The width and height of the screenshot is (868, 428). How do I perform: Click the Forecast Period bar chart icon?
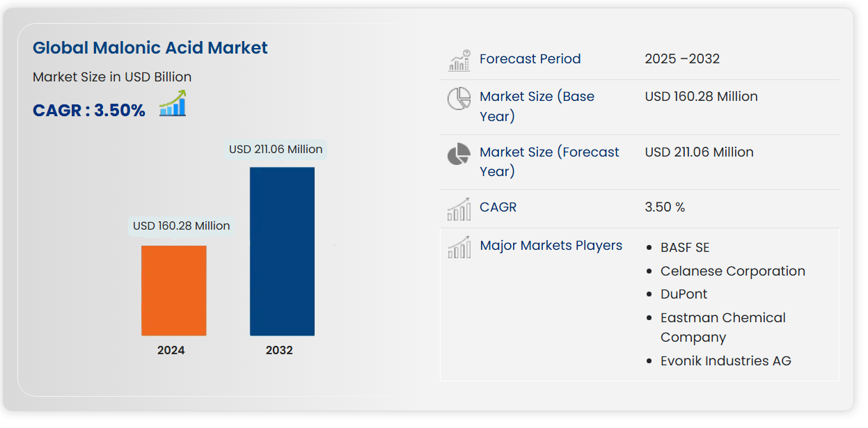click(x=459, y=61)
